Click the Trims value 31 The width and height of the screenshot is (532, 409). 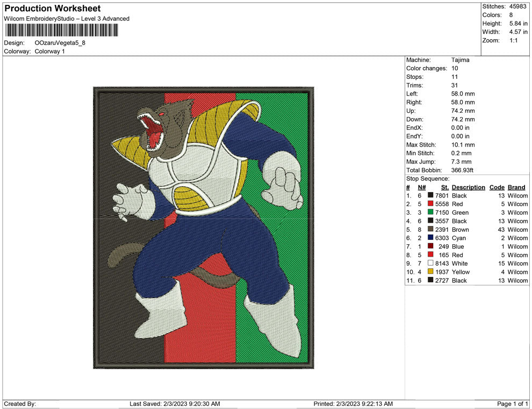click(454, 85)
